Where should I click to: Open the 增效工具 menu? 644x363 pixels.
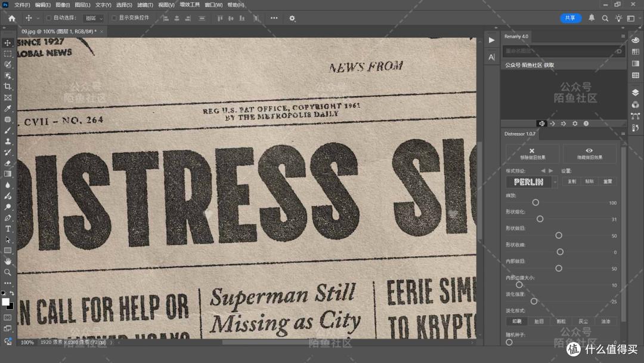coord(190,5)
